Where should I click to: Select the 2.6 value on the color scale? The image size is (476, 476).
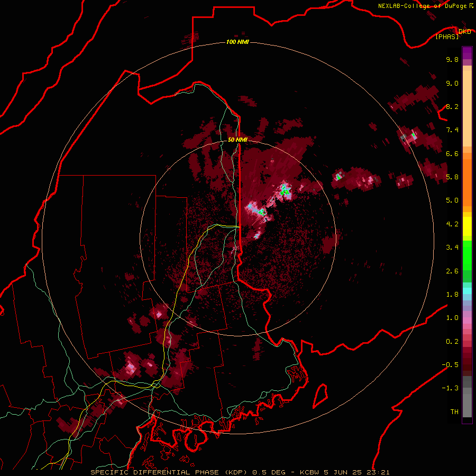452,271
